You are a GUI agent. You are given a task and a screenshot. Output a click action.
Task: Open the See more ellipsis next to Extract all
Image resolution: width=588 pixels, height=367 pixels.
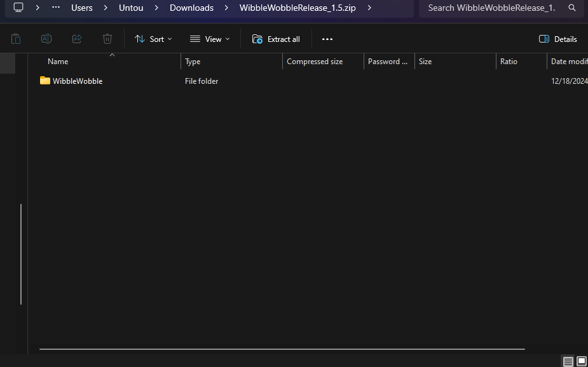[x=327, y=39]
